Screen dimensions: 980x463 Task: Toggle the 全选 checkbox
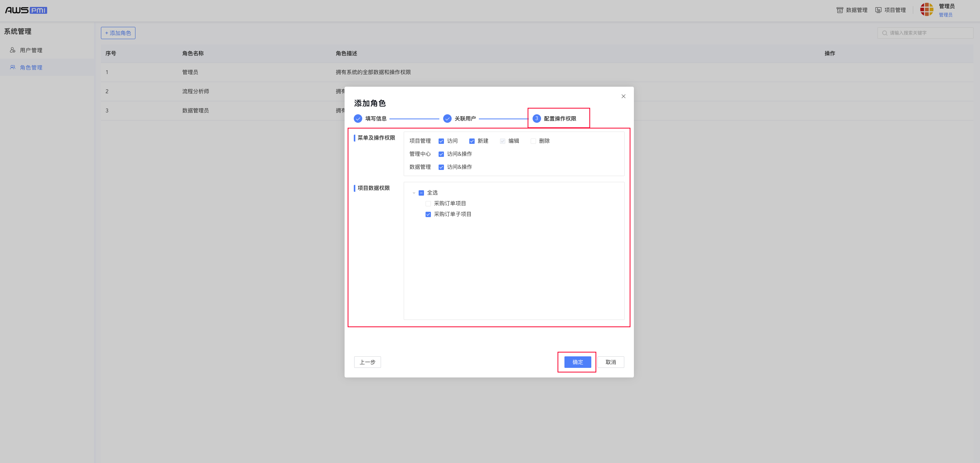coord(421,193)
